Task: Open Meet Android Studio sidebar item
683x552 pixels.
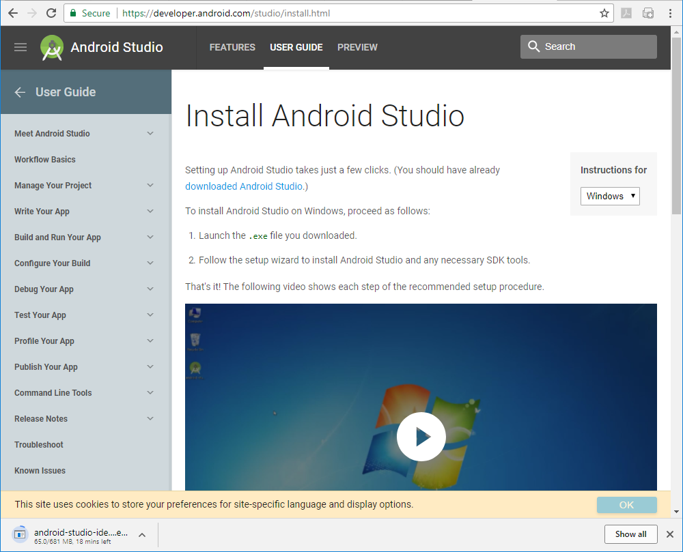Action: 52,133
